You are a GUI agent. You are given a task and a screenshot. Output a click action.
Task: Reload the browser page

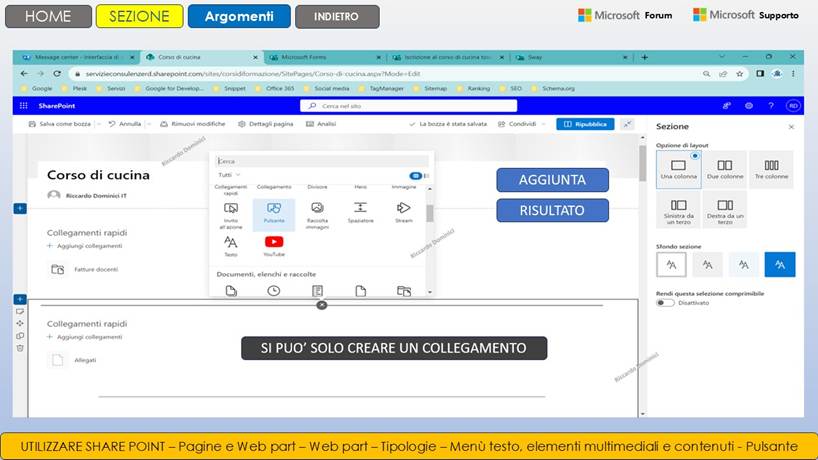pyautogui.click(x=57, y=74)
